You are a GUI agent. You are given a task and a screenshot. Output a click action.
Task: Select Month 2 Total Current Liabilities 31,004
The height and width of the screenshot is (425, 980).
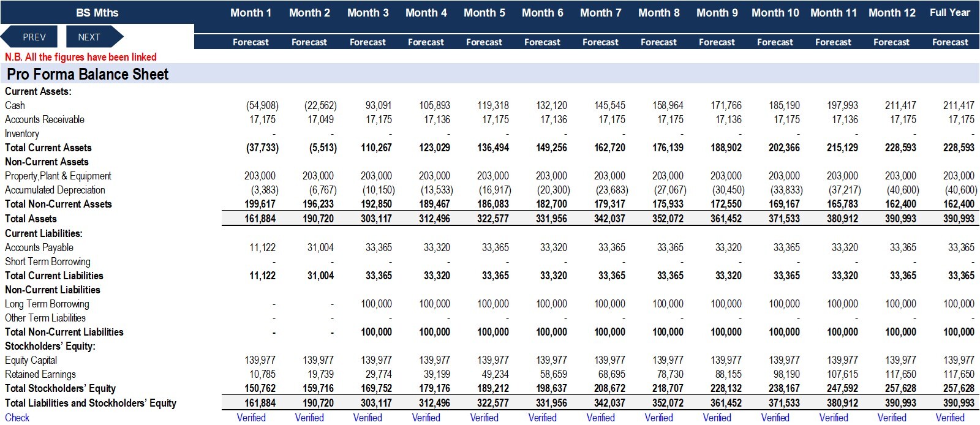(320, 276)
